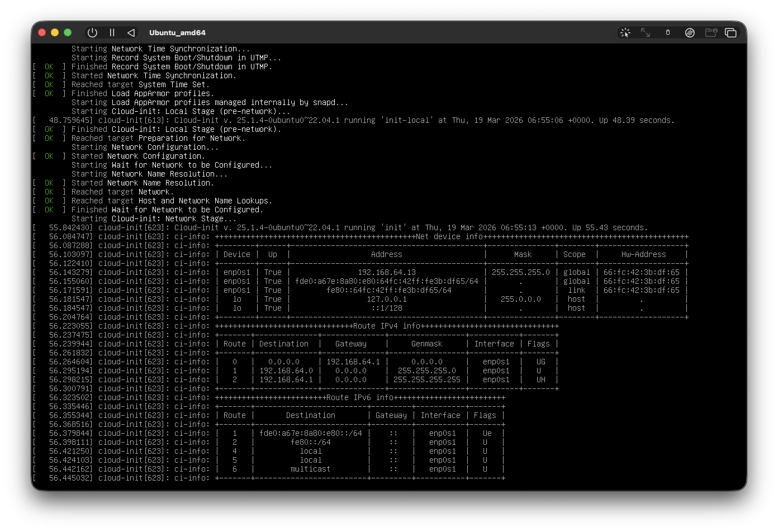The height and width of the screenshot is (532, 778).
Task: Minimize the VM window with yellow button
Action: [55, 33]
